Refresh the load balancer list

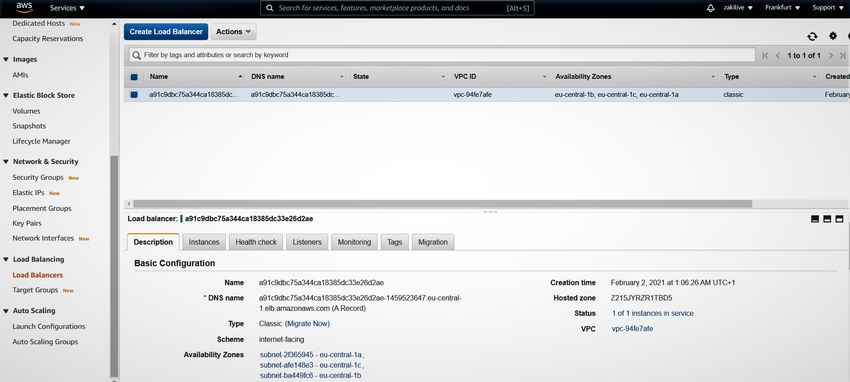[812, 36]
